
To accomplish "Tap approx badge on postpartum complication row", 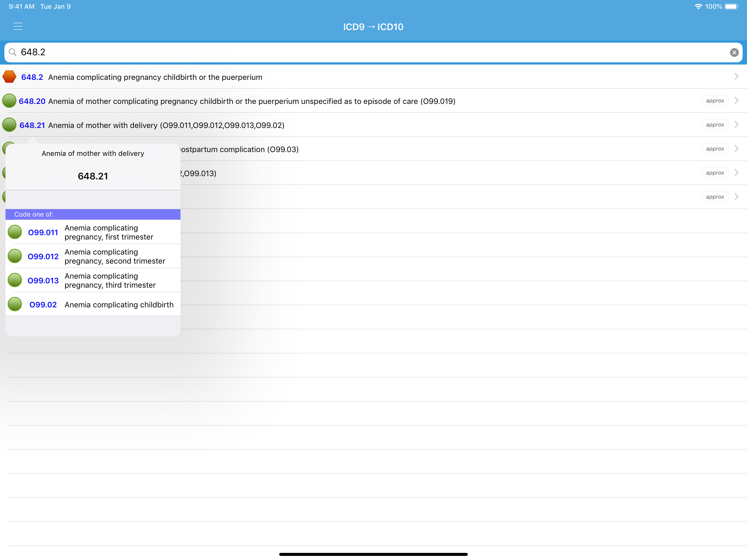I will (714, 149).
